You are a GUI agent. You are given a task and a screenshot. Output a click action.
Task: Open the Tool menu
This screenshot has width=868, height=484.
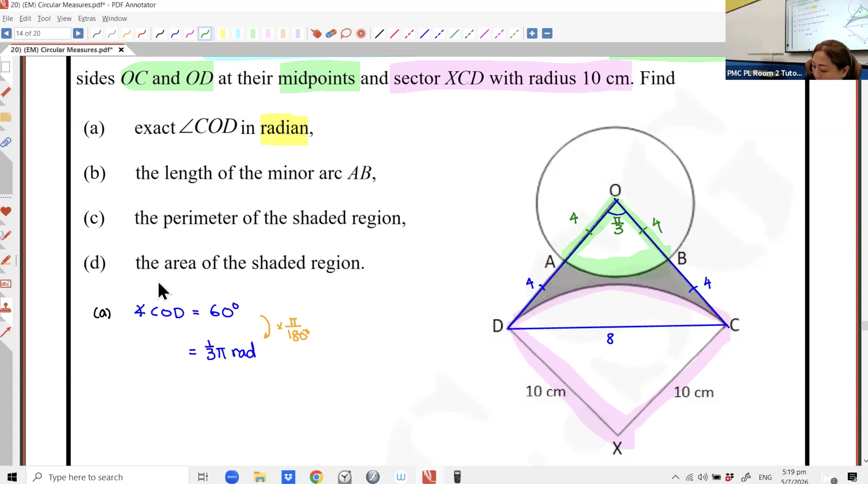44,18
